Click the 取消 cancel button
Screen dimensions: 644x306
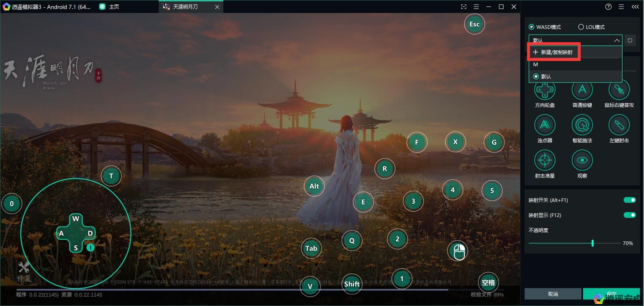553,294
